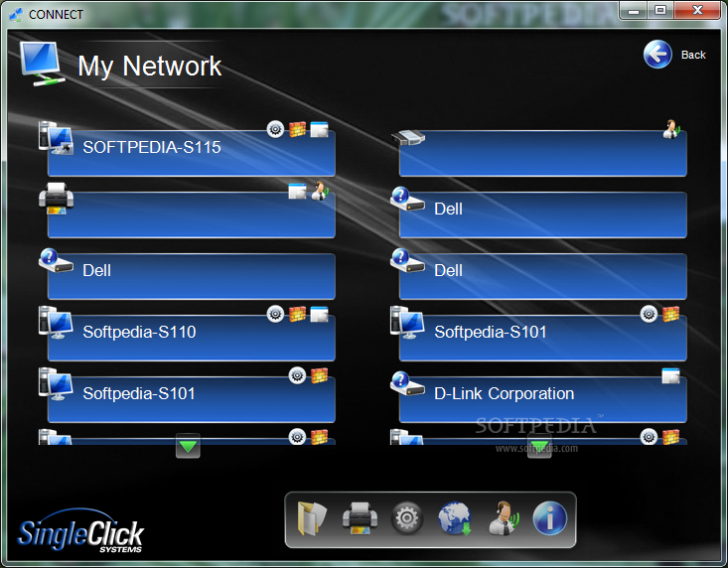Open the printer tool in bottom toolbar
This screenshot has height=568, width=728.
pos(360,518)
